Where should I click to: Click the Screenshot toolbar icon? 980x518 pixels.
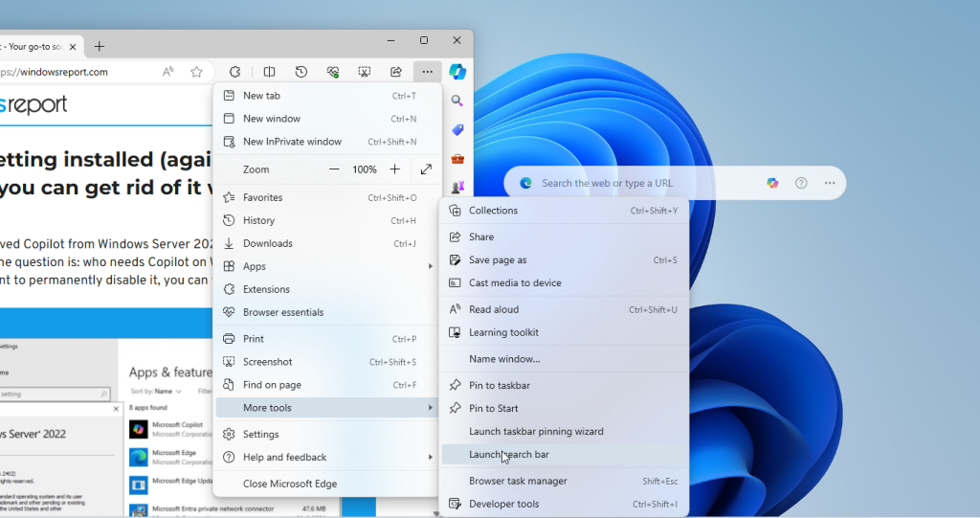(x=365, y=72)
